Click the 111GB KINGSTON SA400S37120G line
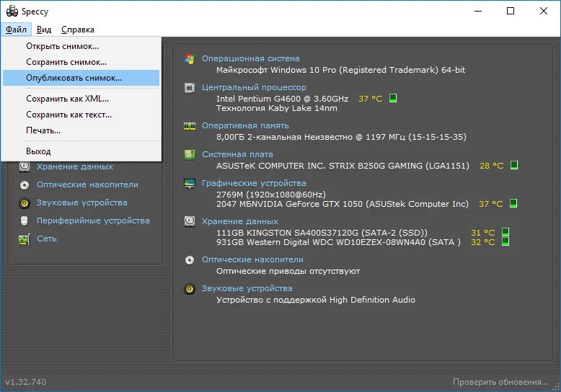This screenshot has height=392, width=561. [322, 233]
